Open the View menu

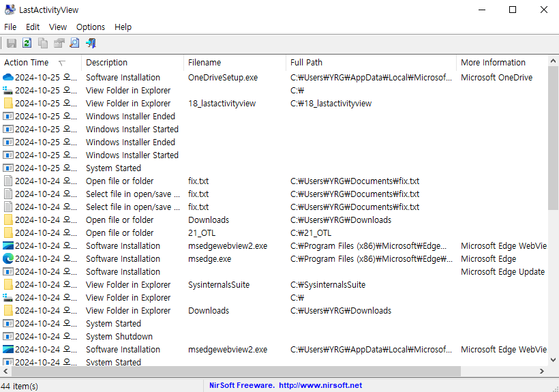pos(58,27)
